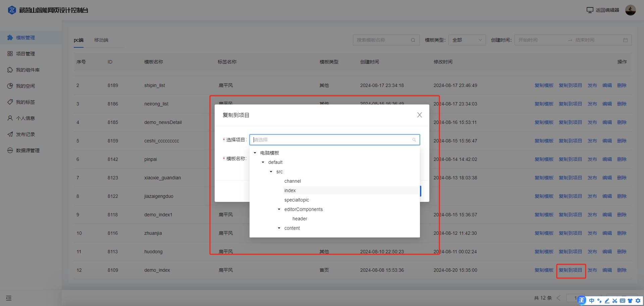Click the 我的标签 tag icon

10,102
